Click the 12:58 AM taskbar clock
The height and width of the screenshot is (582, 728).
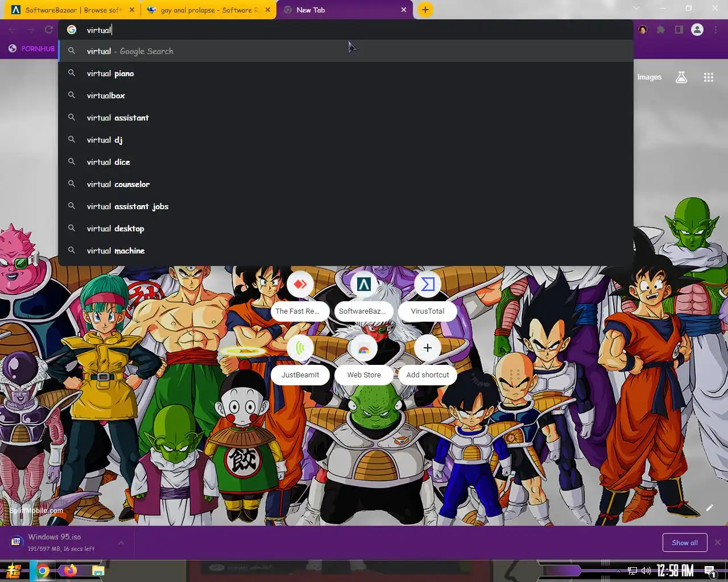(x=675, y=571)
